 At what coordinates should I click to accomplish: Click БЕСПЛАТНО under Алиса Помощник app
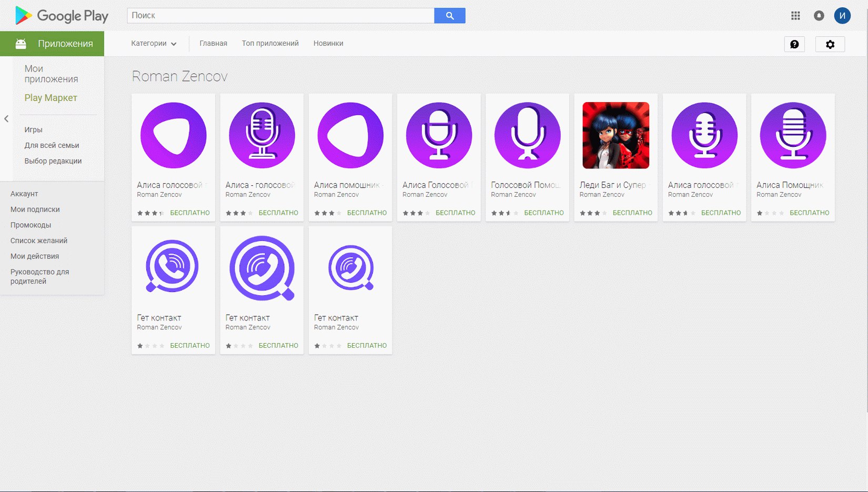coord(809,213)
